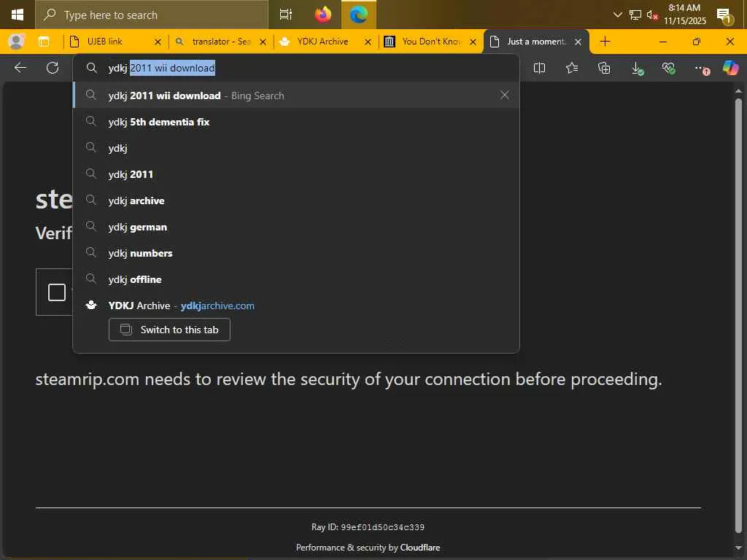Open the network tray icon

(635, 15)
